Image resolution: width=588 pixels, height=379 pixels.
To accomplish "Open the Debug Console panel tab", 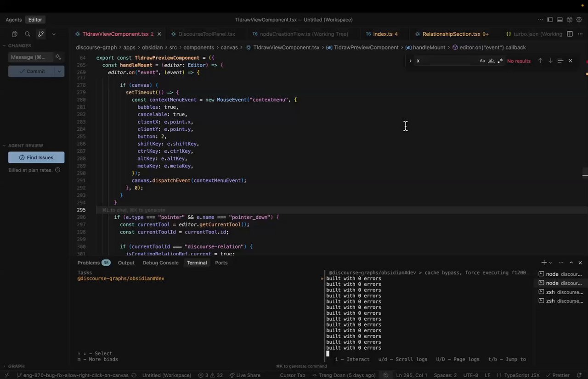I will [x=160, y=263].
